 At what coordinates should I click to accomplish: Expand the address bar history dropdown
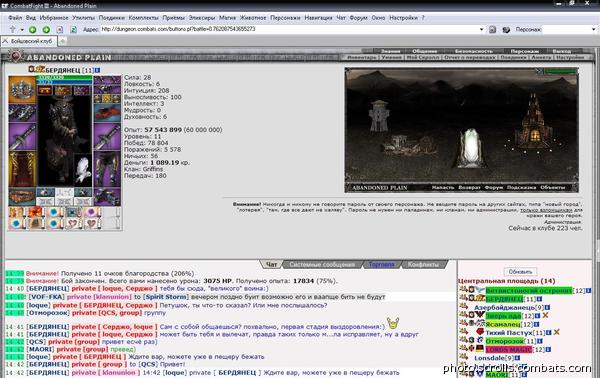pos(481,29)
